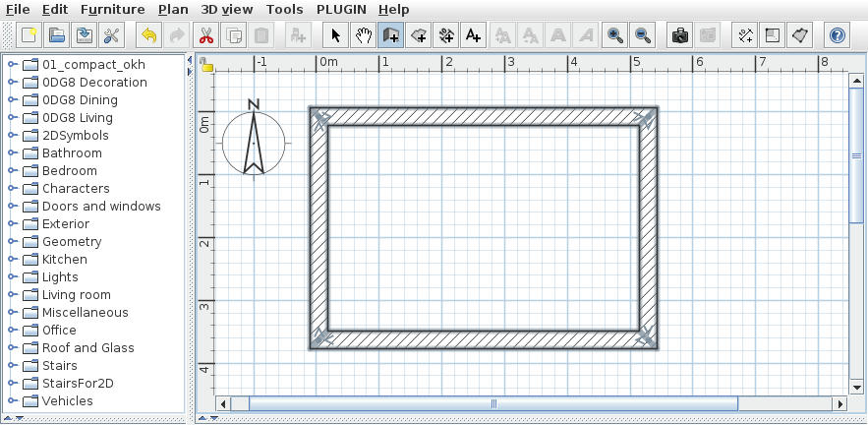
Task: Click the bold text style icon
Action: tap(558, 36)
